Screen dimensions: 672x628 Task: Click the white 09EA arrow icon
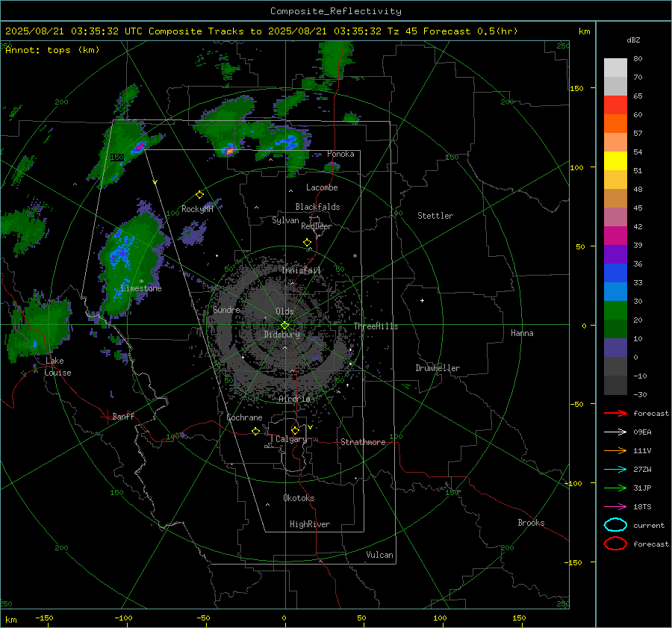tap(615, 432)
